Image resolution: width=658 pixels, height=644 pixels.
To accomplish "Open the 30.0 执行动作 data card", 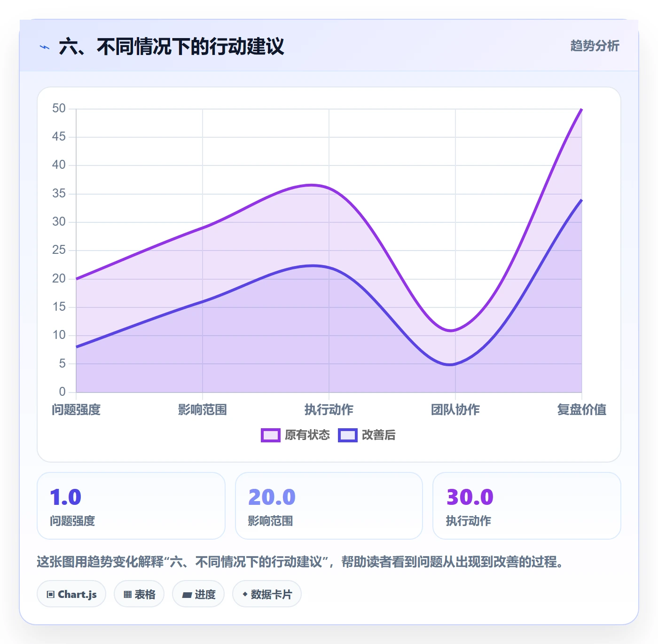I will click(527, 506).
